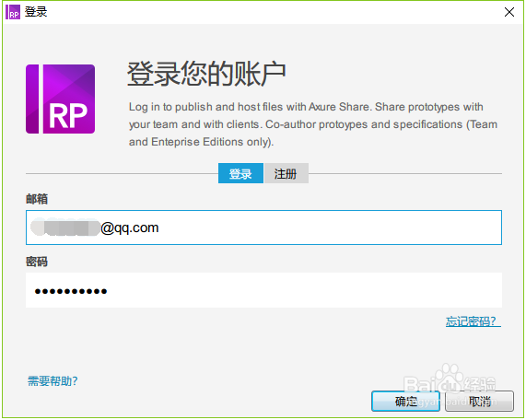526x420 pixels.
Task: Click the 登录您的账户 heading
Action: (x=206, y=74)
